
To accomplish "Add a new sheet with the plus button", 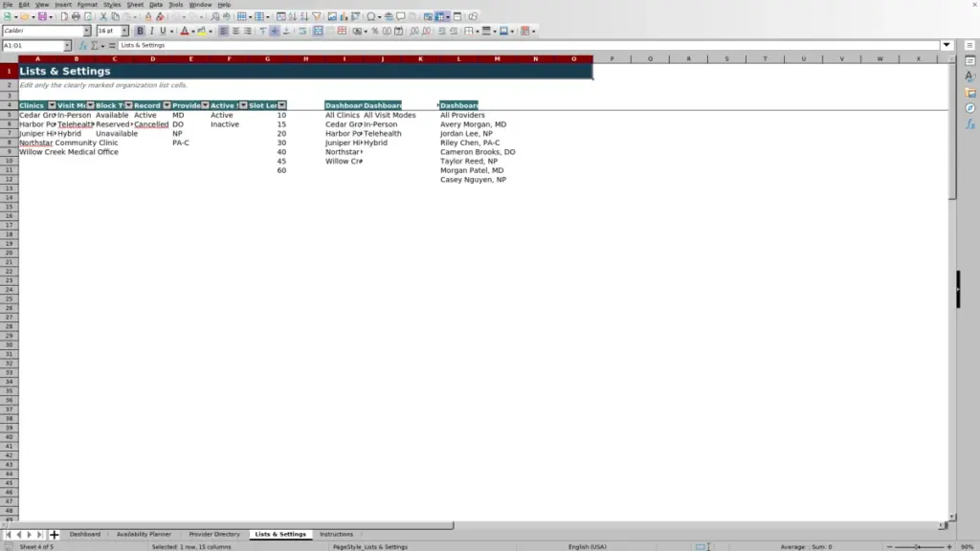I will 54,534.
